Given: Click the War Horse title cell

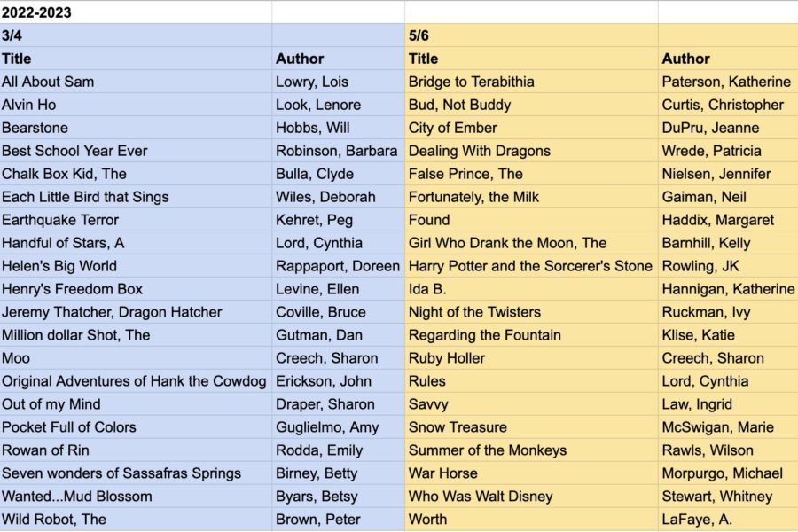Looking at the screenshot, I should click(x=531, y=473).
